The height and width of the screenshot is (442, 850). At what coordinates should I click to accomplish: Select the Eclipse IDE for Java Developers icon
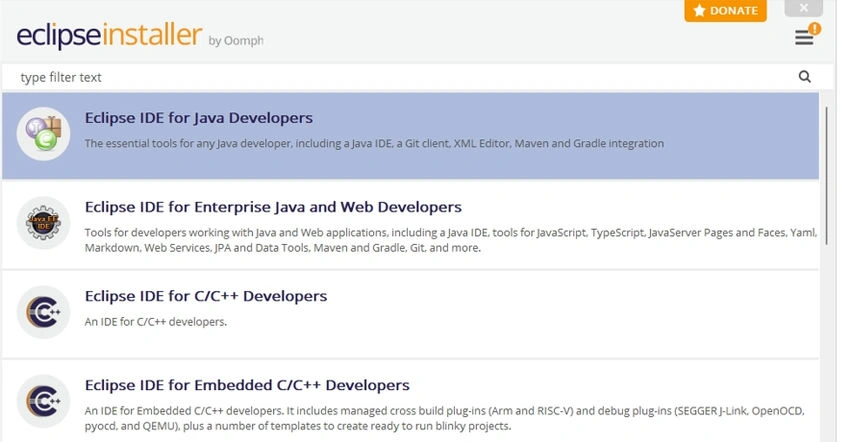43,133
